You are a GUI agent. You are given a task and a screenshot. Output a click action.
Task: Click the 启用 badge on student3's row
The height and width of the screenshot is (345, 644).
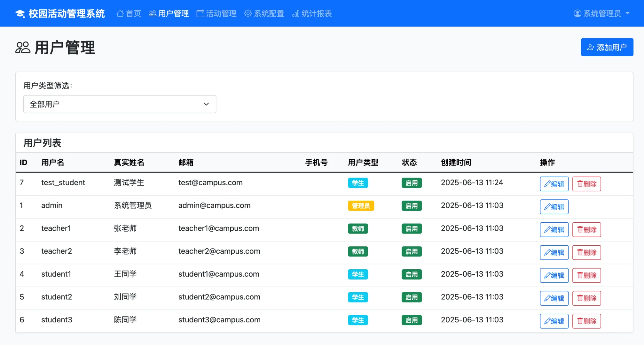(x=412, y=320)
